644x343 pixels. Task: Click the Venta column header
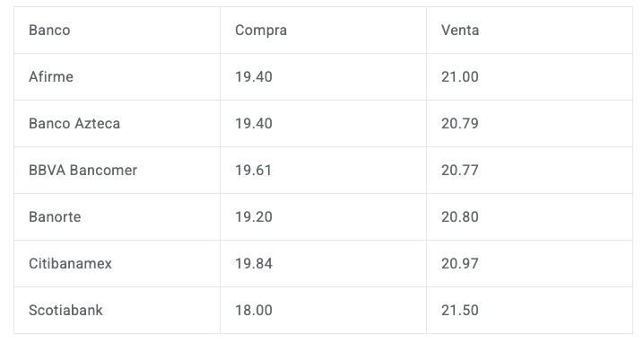529,30
